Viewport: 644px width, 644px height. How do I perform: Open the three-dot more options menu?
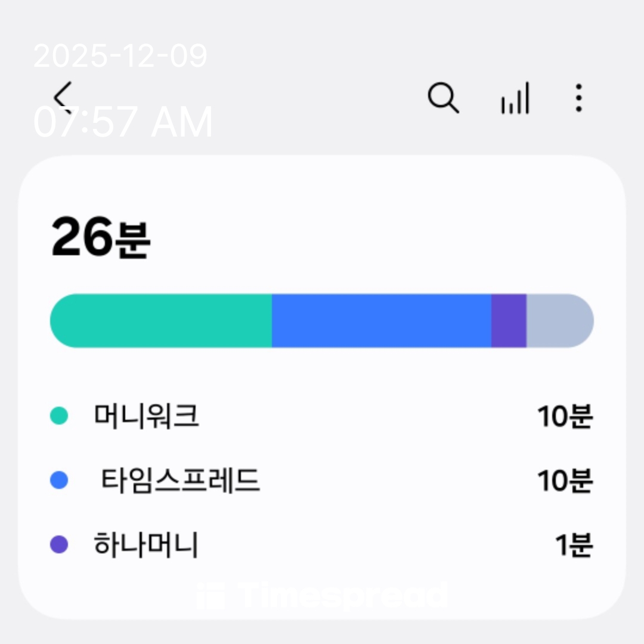coord(578,98)
